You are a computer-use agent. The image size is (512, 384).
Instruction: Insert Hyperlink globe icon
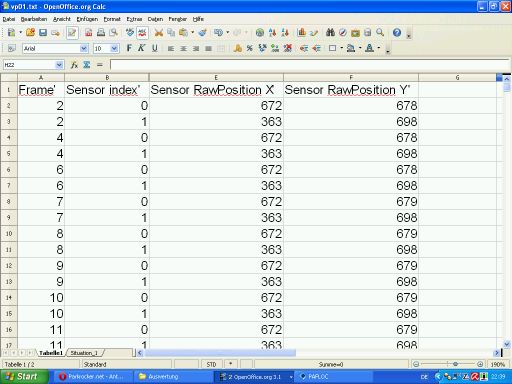pos(260,32)
